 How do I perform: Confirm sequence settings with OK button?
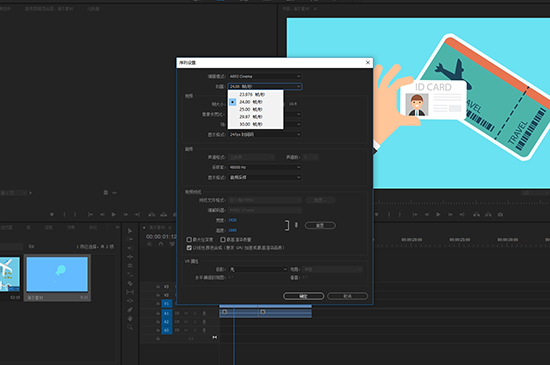303,296
